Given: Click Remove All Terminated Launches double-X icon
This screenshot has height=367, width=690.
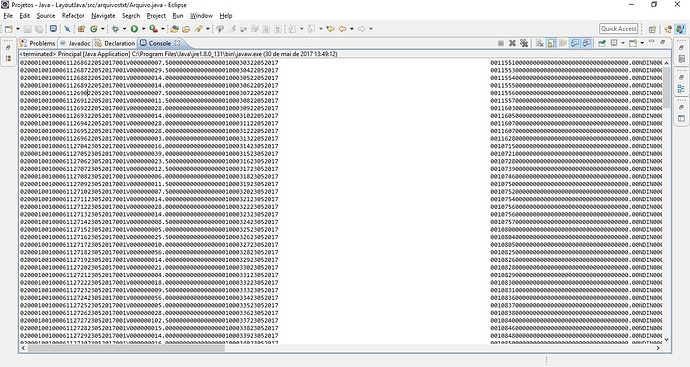Looking at the screenshot, I should coord(524,43).
